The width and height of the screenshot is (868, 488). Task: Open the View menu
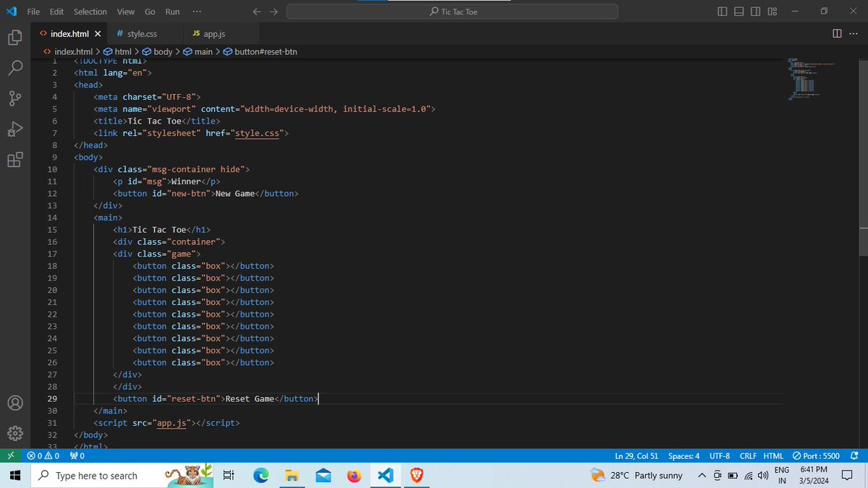click(x=126, y=12)
